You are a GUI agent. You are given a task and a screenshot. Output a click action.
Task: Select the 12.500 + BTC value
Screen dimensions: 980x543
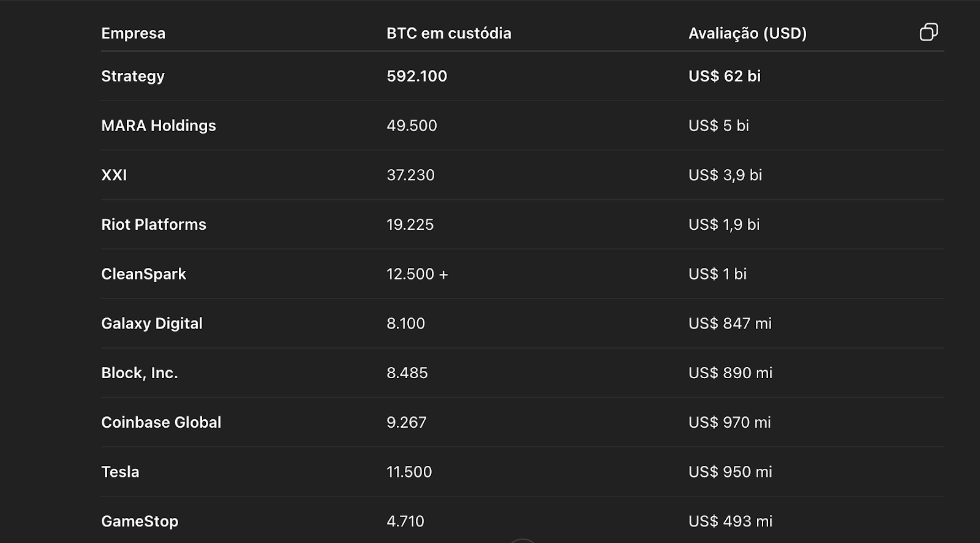tap(417, 274)
